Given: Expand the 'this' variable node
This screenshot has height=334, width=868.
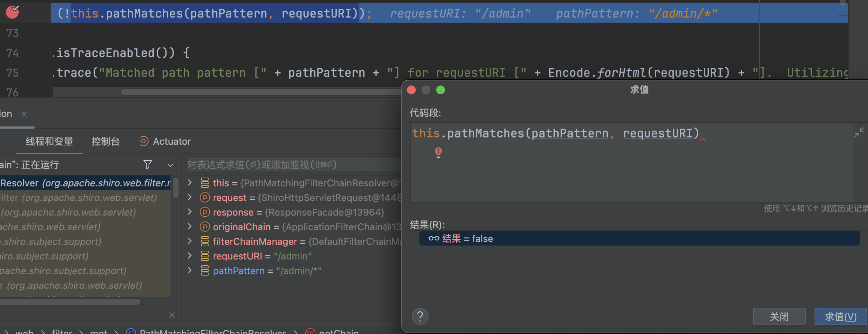Looking at the screenshot, I should pyautogui.click(x=190, y=183).
